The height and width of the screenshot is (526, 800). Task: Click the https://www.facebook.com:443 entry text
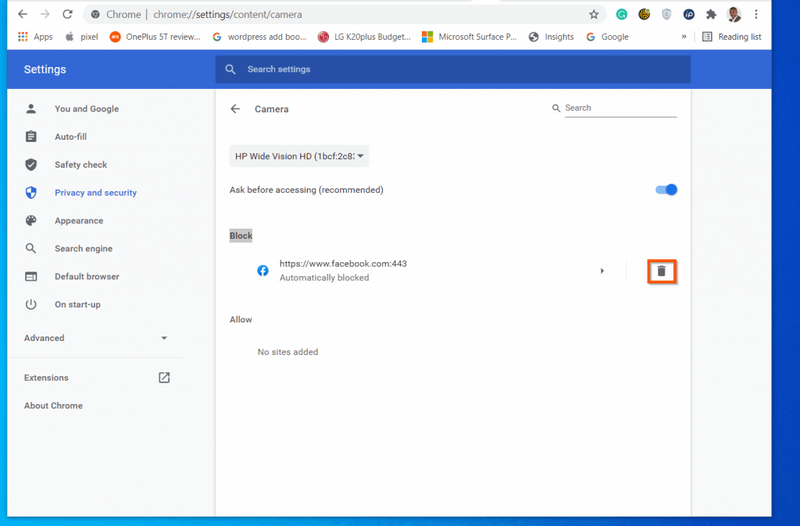tap(343, 264)
